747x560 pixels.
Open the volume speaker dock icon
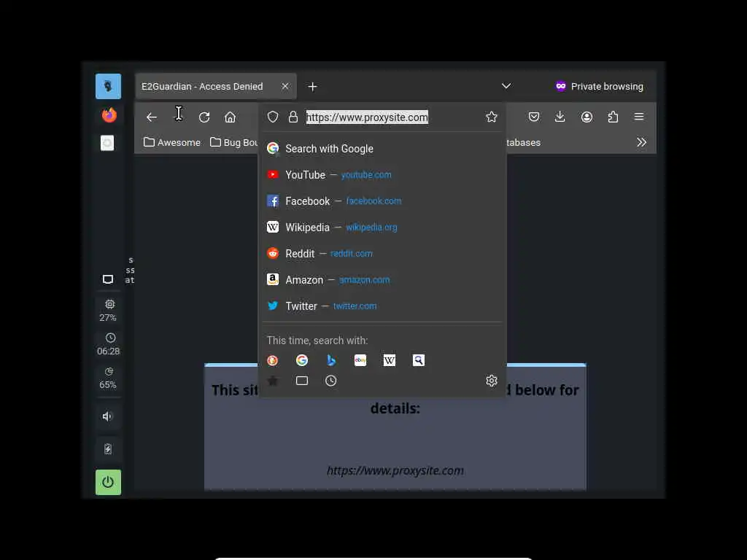tap(108, 416)
